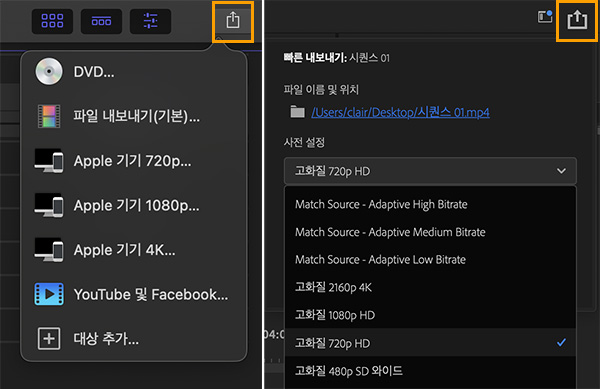Expand the 고화질 720p HD preset dropdown

tap(430, 171)
